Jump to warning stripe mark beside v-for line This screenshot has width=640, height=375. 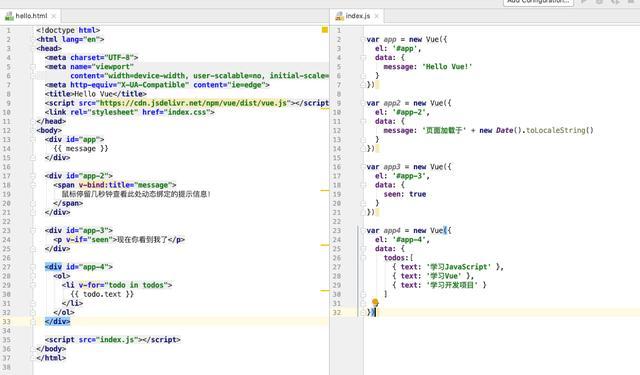324,291
